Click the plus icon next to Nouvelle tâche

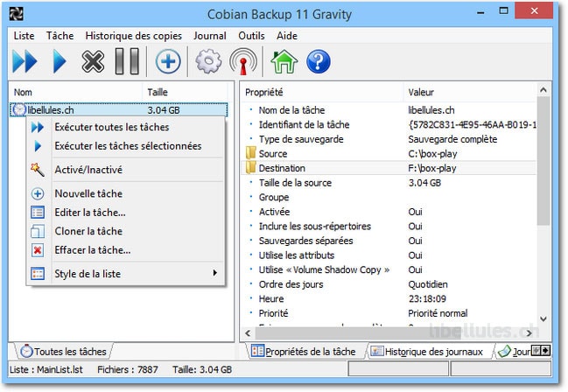coord(38,194)
